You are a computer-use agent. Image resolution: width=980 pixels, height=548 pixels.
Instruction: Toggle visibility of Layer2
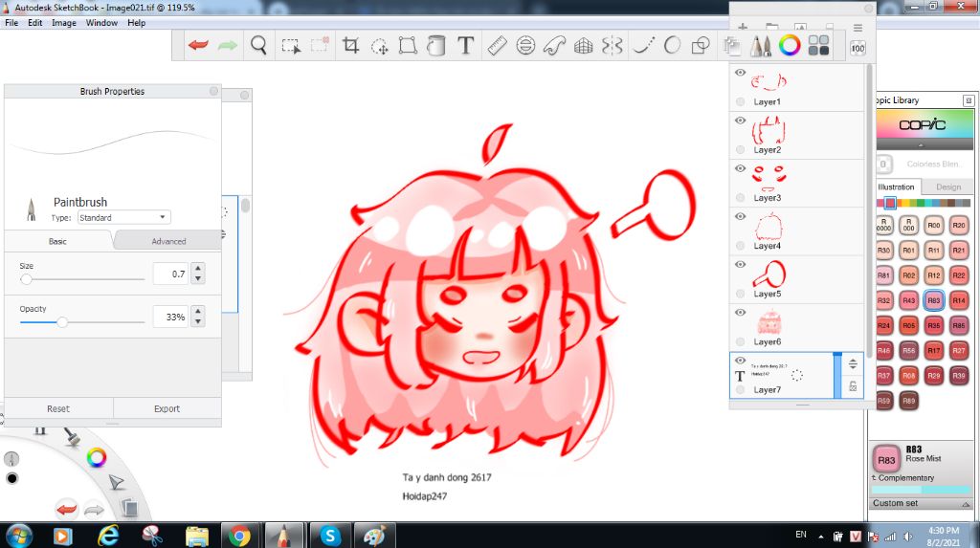pos(740,121)
